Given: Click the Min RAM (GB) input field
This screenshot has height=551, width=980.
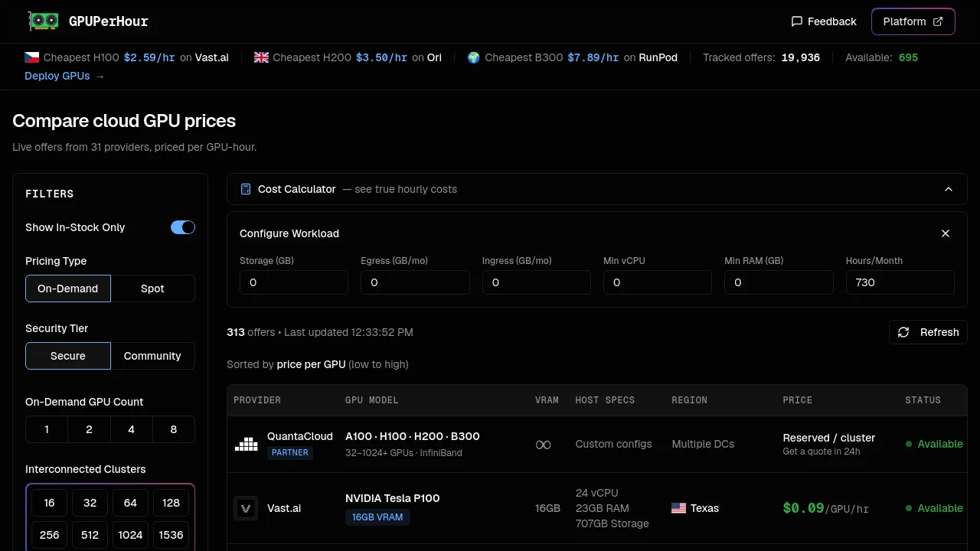Looking at the screenshot, I should (779, 282).
